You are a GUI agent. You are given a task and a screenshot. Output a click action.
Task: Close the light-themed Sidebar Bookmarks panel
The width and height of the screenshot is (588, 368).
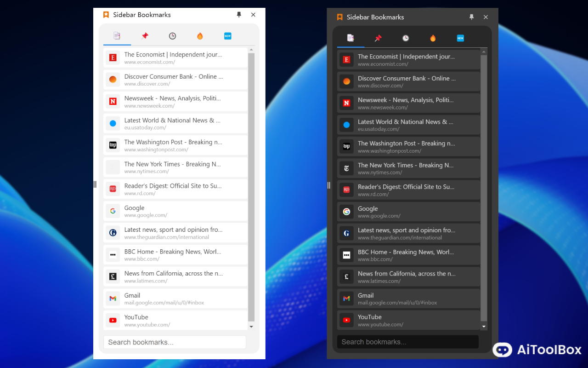(x=253, y=15)
